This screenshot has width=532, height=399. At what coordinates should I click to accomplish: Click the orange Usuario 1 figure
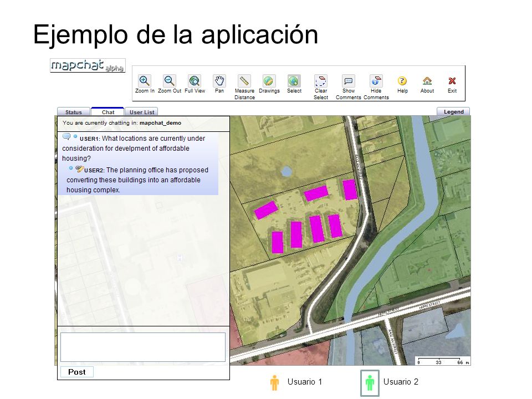(x=274, y=383)
